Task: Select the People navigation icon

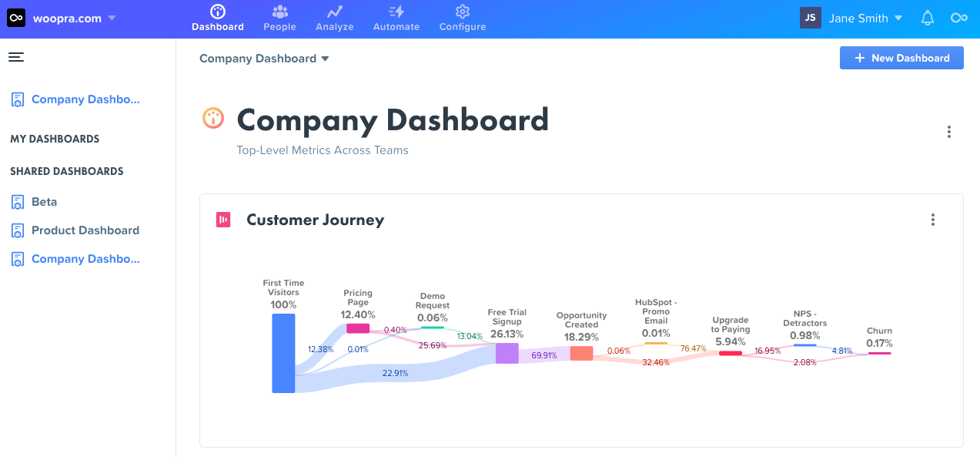Action: [279, 13]
